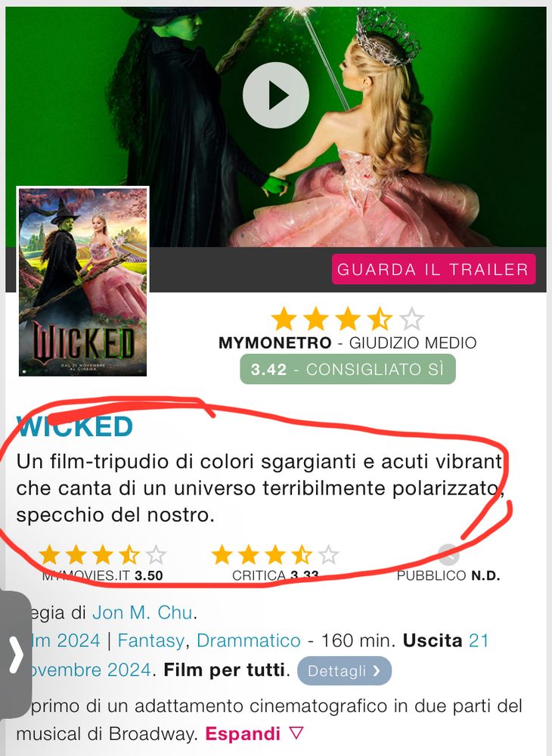The image size is (552, 756).
Task: Open director Jon M. Chu link
Action: 143,612
